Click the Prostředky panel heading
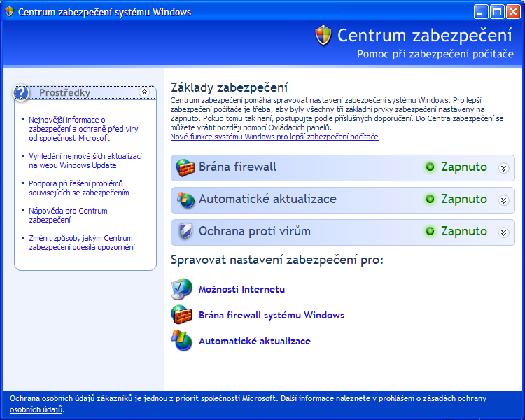The width and height of the screenshot is (525, 420). pyautogui.click(x=64, y=93)
